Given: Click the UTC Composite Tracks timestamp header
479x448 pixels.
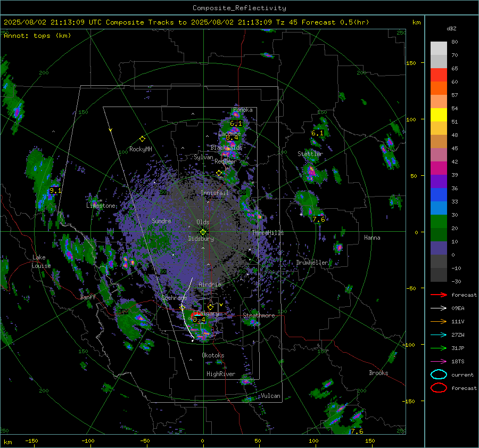Looking at the screenshot, I should (186, 22).
